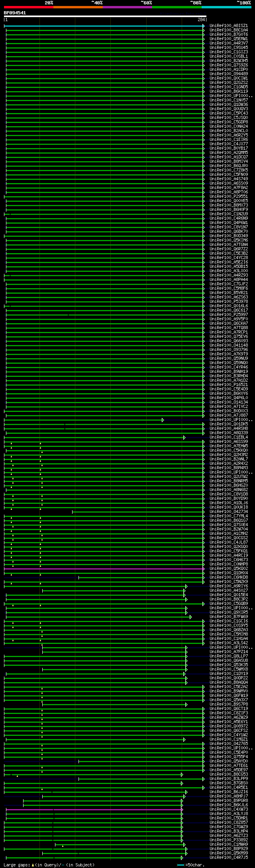Image resolution: width=255 pixels, height=868 pixels.
Task: Click the UniRef100_Q01DK5 entry
Action: 229,424
